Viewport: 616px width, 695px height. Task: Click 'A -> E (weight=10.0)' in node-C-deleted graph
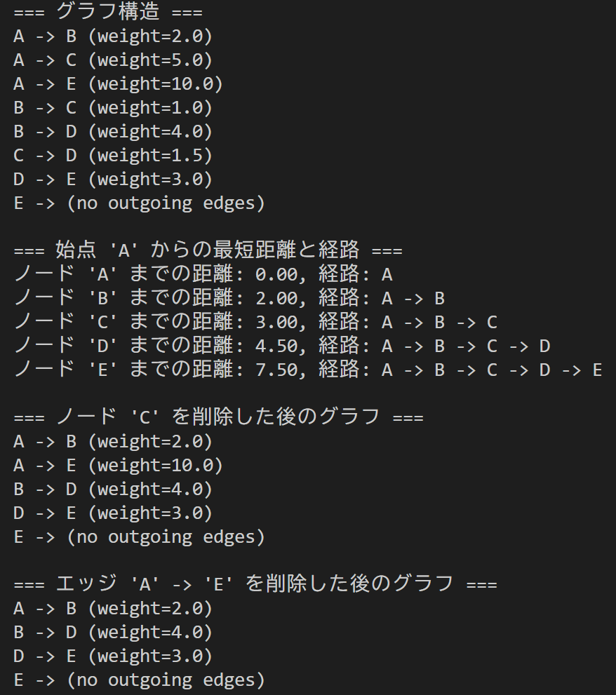(118, 465)
